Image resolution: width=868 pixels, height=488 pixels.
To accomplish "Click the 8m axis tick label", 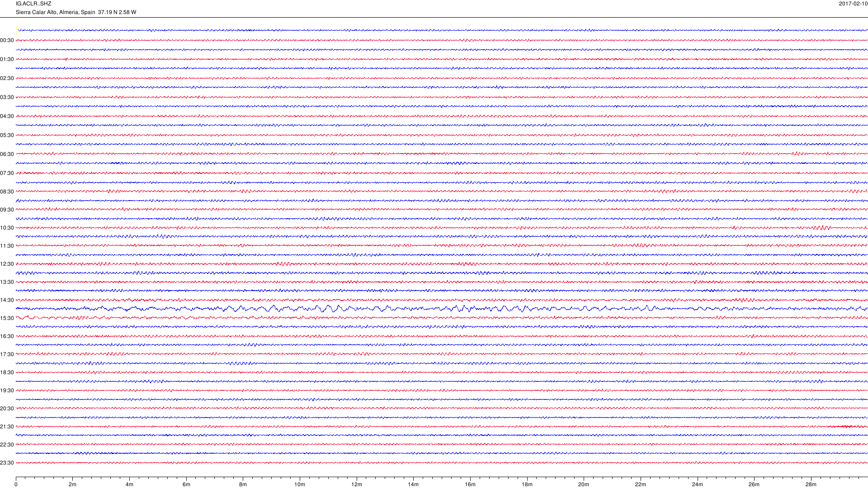I will 243,484.
